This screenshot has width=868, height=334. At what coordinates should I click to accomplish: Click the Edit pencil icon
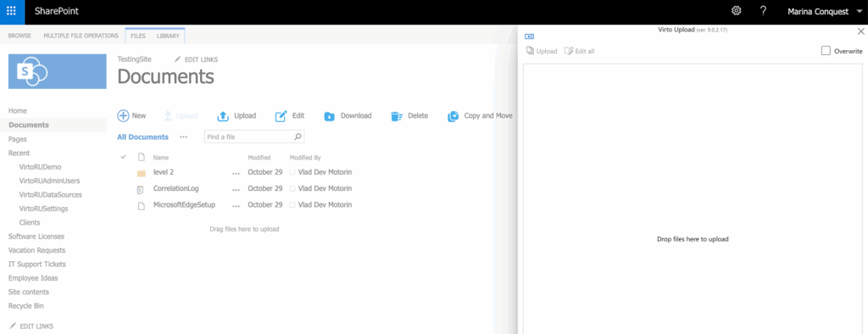pos(281,116)
